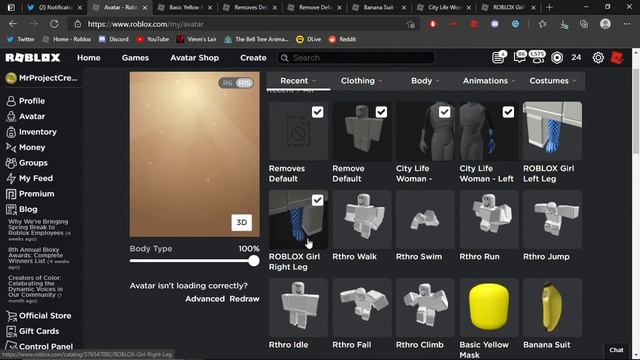Expand the Costumes dropdown tab
The height and width of the screenshot is (360, 640).
click(553, 81)
